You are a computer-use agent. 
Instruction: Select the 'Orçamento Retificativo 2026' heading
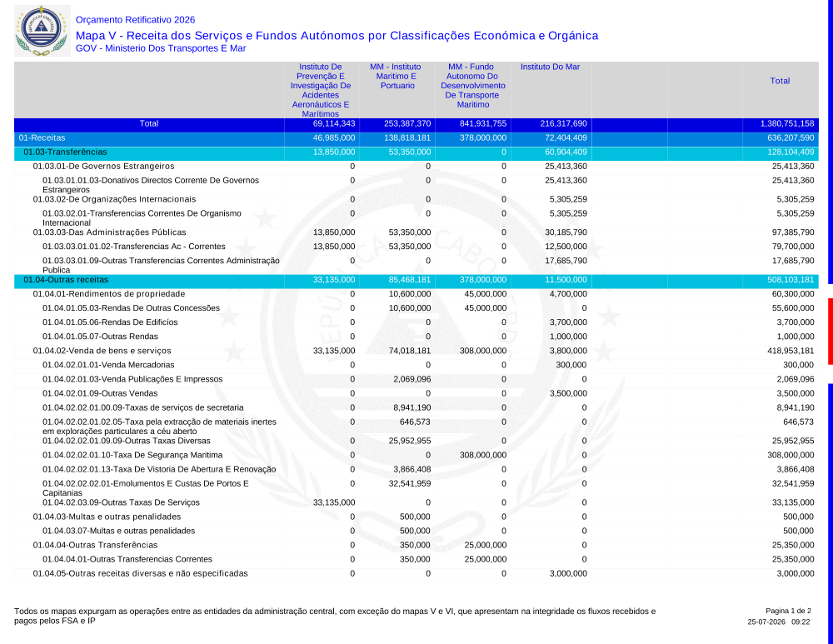tap(135, 20)
